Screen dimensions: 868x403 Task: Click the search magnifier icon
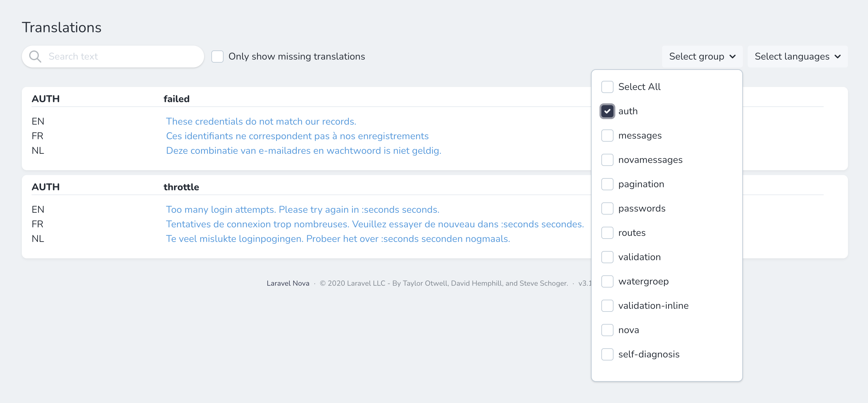click(x=35, y=56)
